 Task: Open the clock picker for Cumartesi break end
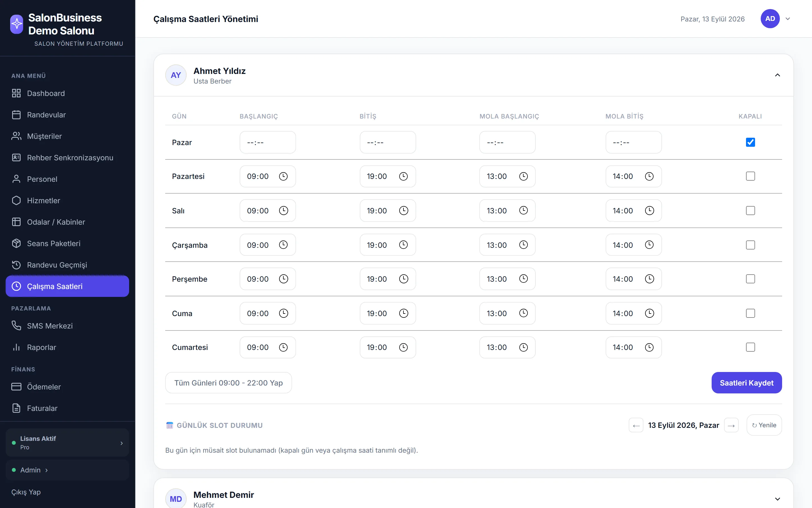[x=650, y=347]
